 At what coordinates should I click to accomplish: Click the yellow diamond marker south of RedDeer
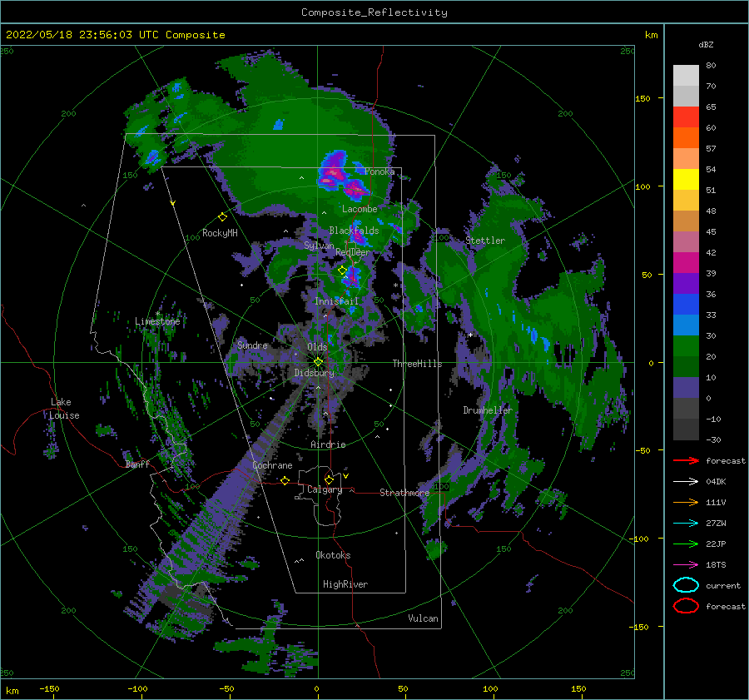(x=342, y=271)
